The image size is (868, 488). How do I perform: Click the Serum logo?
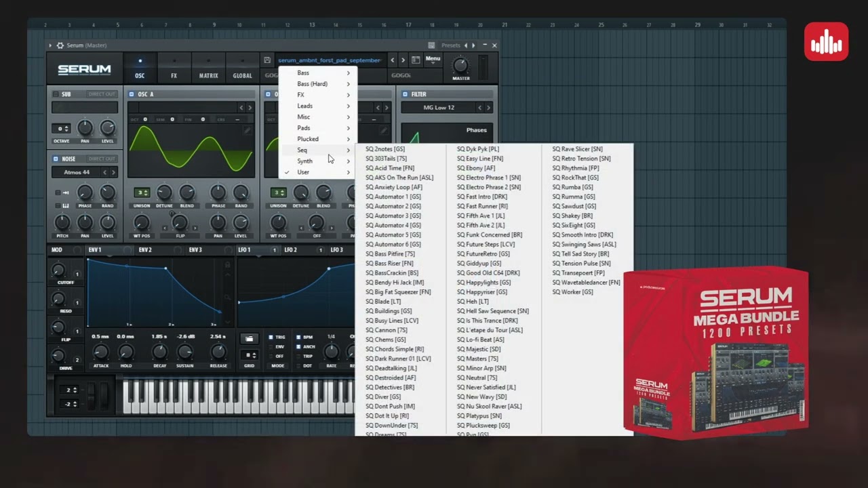(84, 70)
